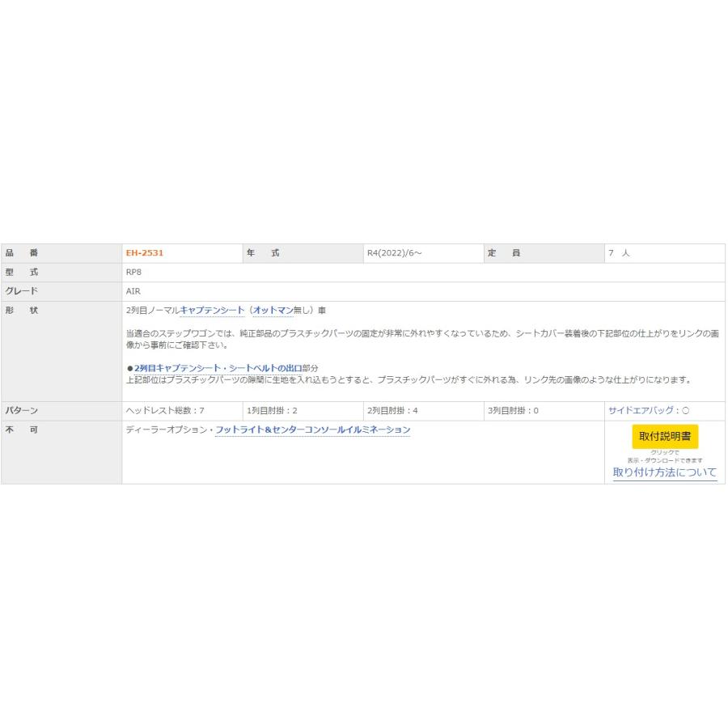Viewport: 728px width, 728px height.
Task: Open the オットマン link
Action: 273,310
